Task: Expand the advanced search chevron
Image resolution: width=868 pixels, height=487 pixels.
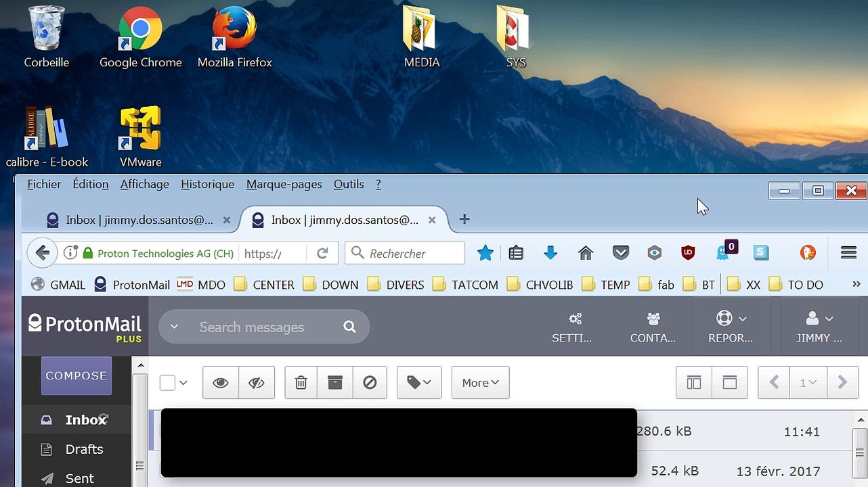Action: click(x=174, y=327)
